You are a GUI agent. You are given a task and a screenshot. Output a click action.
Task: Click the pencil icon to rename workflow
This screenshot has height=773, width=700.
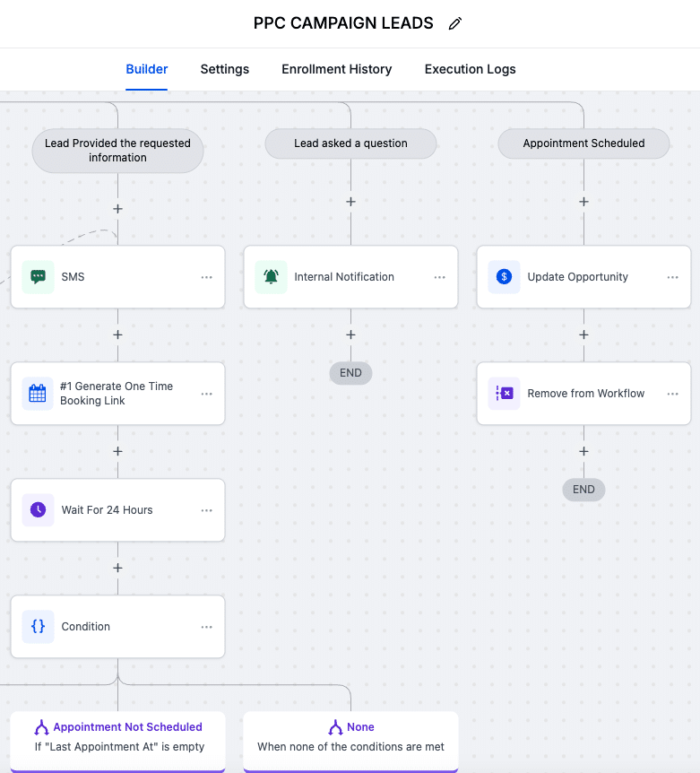tap(455, 23)
